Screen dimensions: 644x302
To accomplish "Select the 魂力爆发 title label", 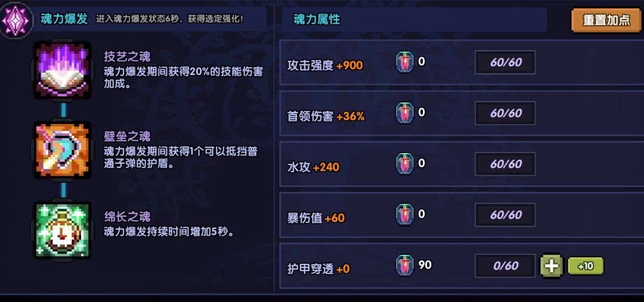I will click(64, 19).
